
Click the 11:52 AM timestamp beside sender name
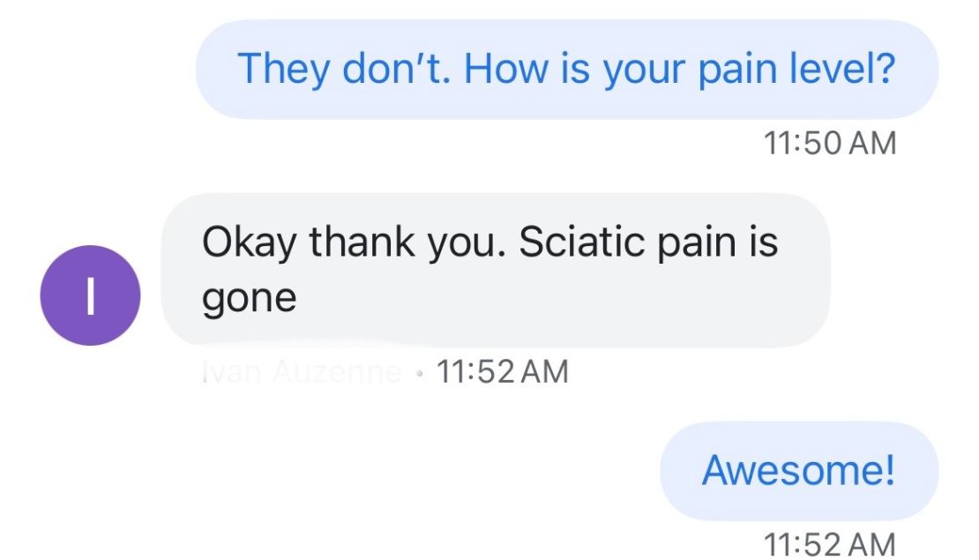[x=502, y=372]
